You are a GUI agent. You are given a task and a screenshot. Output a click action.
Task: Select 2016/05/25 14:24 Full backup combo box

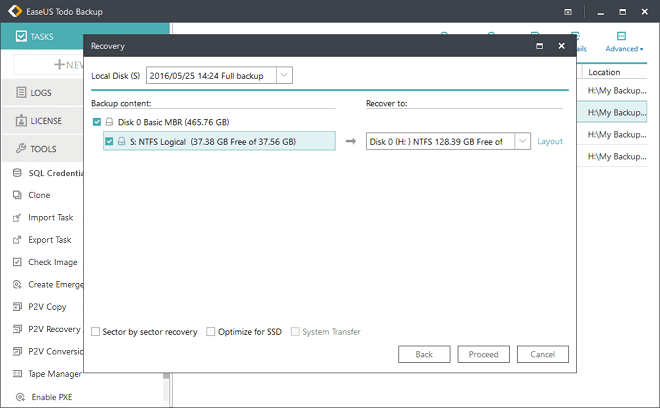(x=219, y=75)
